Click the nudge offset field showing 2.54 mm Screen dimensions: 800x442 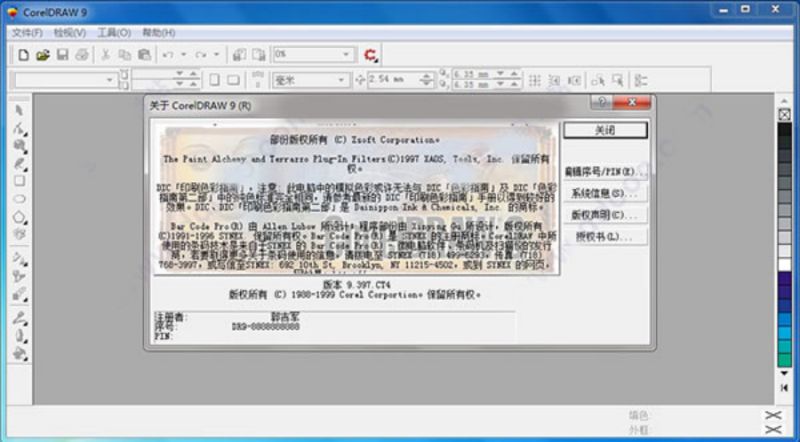click(x=394, y=80)
